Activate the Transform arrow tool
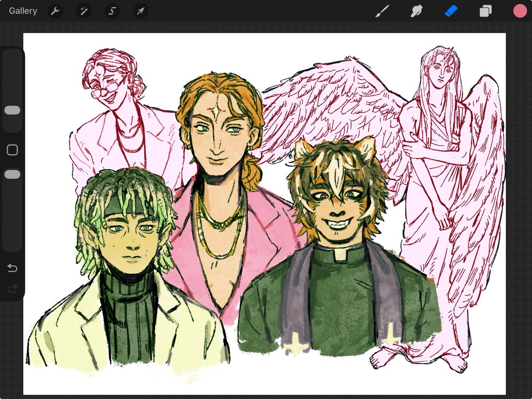 [141, 11]
